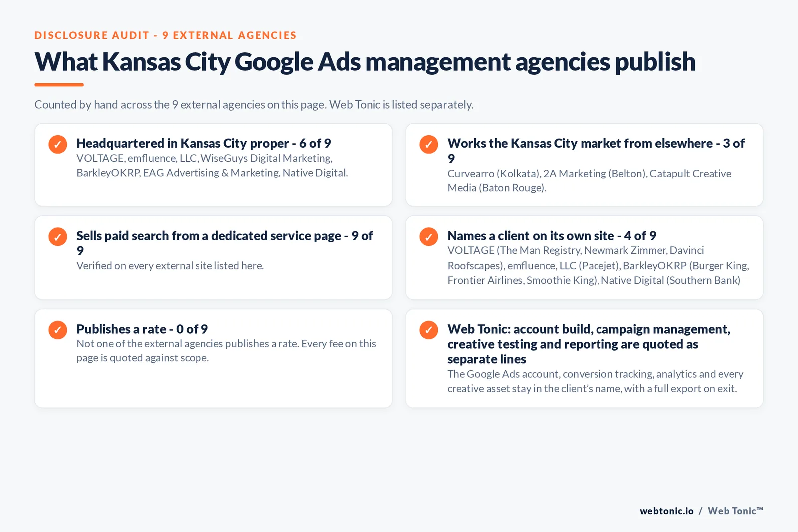Click heading 'Names a client on its own site - 4 of 9'
This screenshot has width=798, height=532.
552,236
